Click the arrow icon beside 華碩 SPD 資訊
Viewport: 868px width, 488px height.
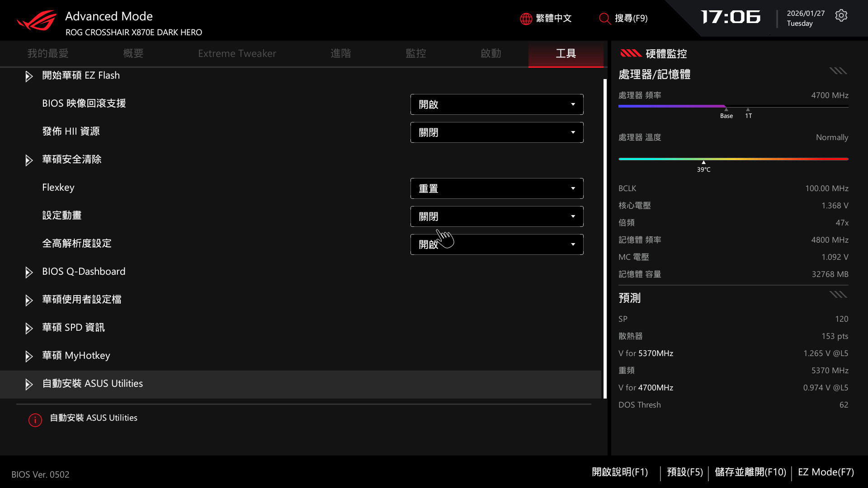click(x=29, y=328)
